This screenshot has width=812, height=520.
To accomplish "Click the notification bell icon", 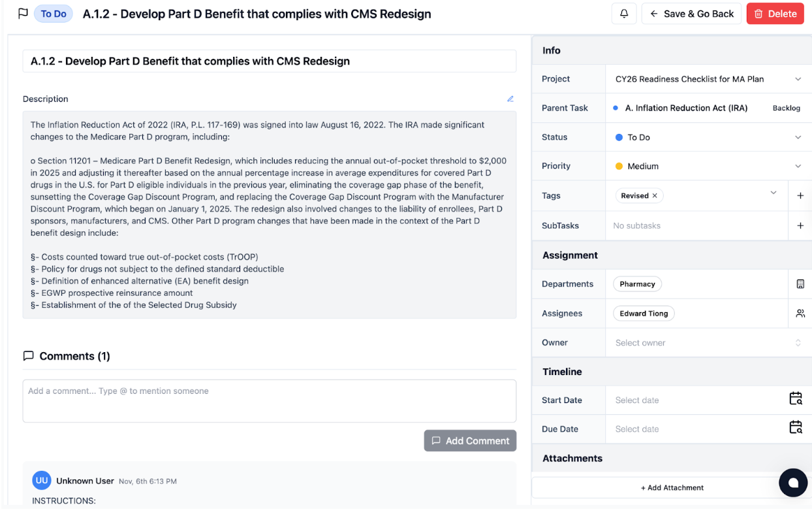I will coord(623,14).
